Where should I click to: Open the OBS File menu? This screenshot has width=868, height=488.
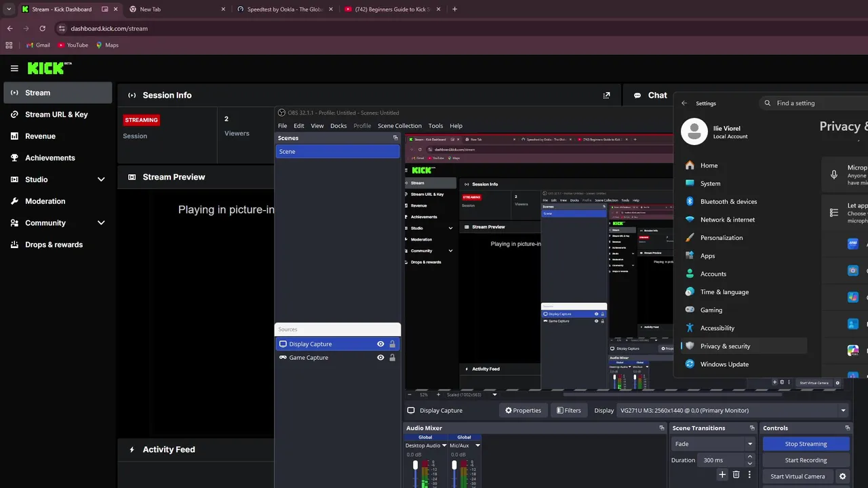pos(282,125)
